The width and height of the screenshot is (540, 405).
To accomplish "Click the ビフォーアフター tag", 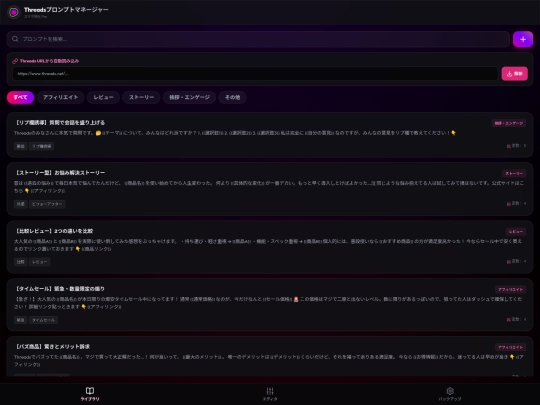I will [47, 204].
